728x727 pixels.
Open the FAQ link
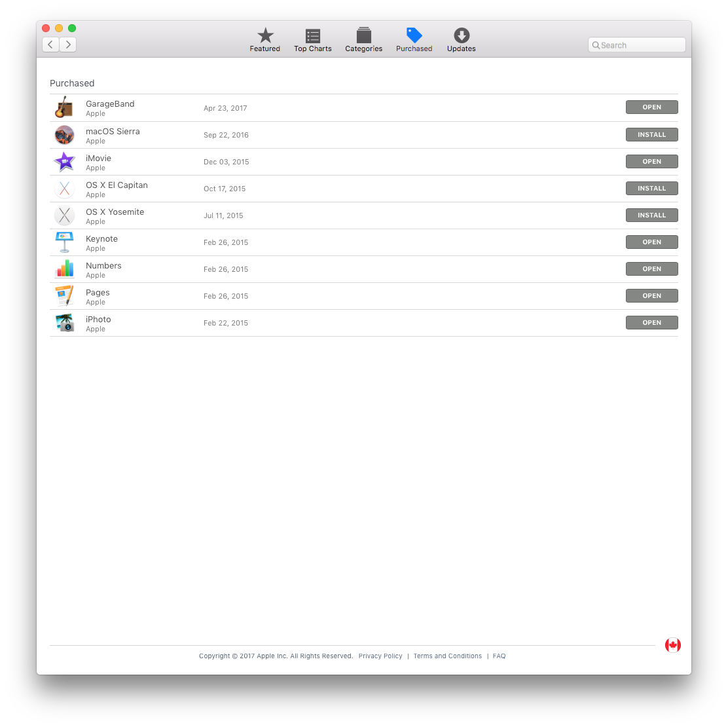pyautogui.click(x=499, y=656)
